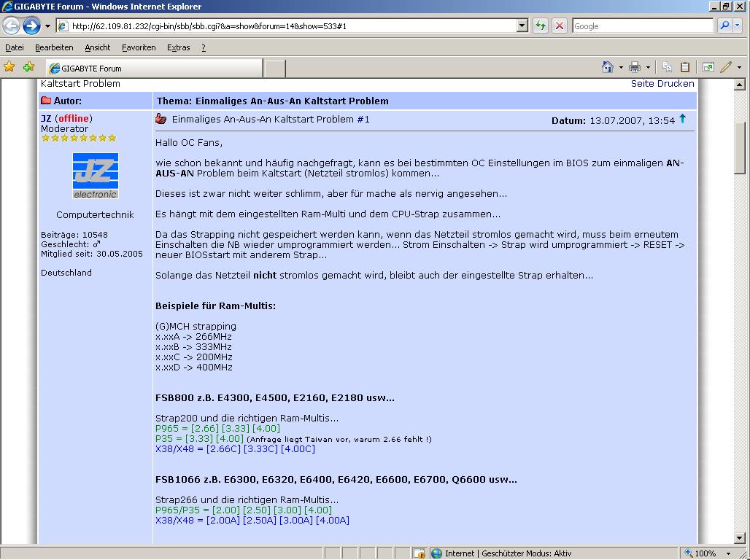Click the scrollbar up arrow
This screenshot has height=560, width=750.
pos(740,85)
